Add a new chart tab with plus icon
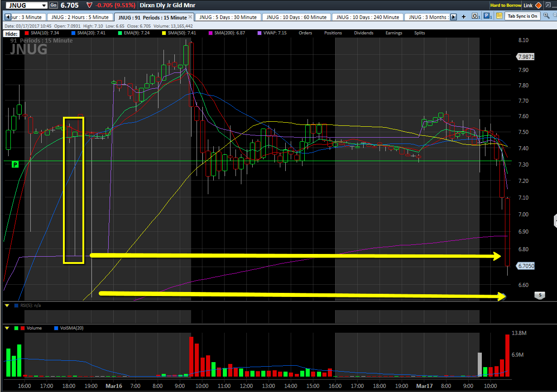 463,17
